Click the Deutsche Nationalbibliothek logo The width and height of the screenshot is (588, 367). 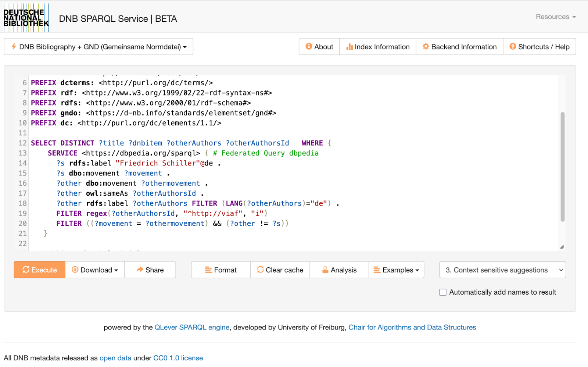coord(26,18)
